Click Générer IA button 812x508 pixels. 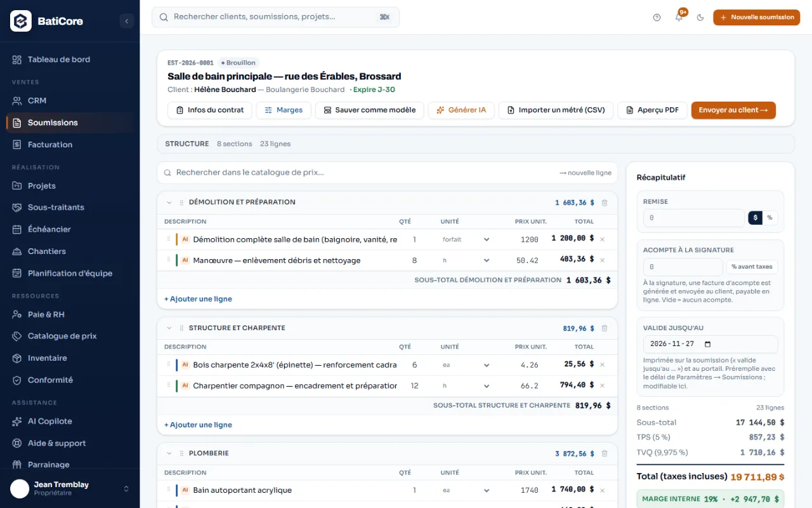coord(461,110)
